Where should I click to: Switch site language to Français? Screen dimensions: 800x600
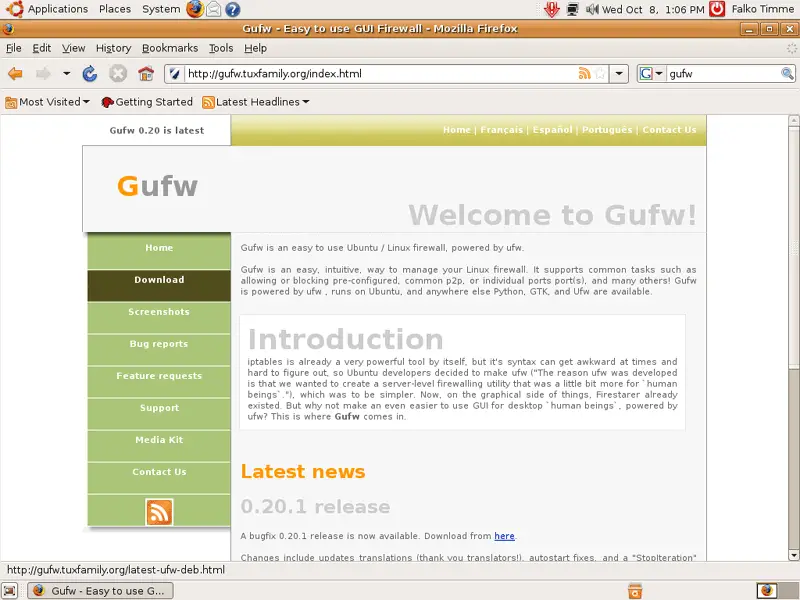[x=502, y=130]
